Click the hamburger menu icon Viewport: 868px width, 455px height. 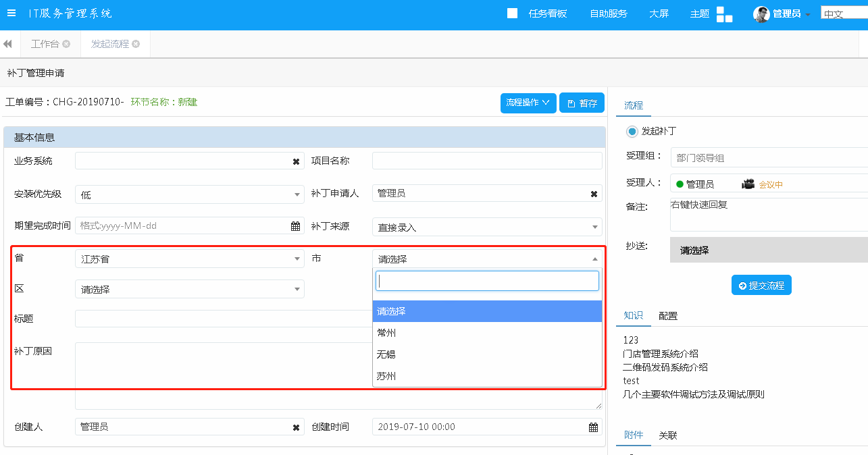click(x=11, y=13)
